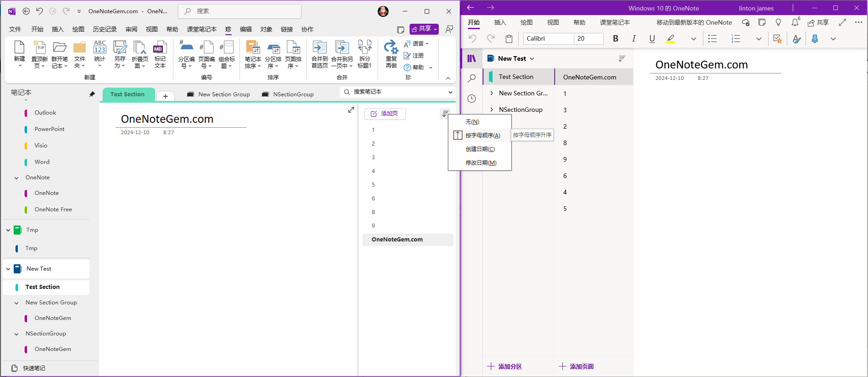Screen dimensions: 868x377
Task: Expand the page to full view arrow
Action: tap(351, 110)
